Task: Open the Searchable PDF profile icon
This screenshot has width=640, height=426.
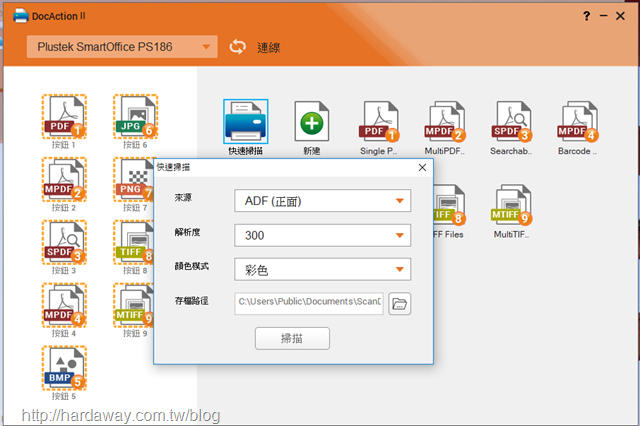Action: point(512,122)
